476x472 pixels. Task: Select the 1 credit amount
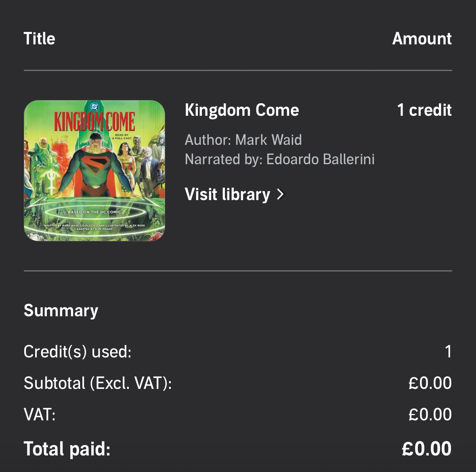click(424, 110)
